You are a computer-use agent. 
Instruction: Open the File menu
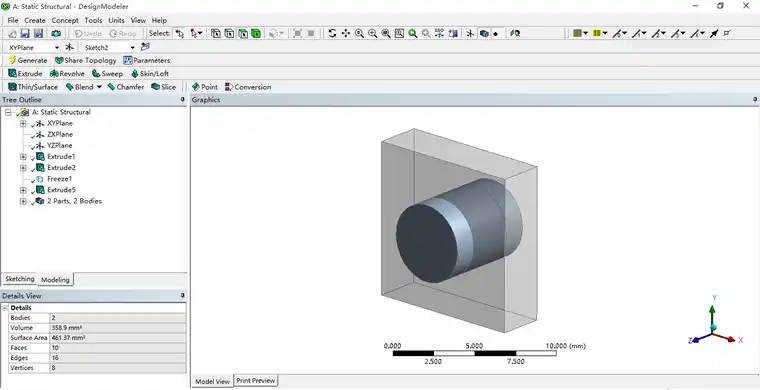click(13, 20)
